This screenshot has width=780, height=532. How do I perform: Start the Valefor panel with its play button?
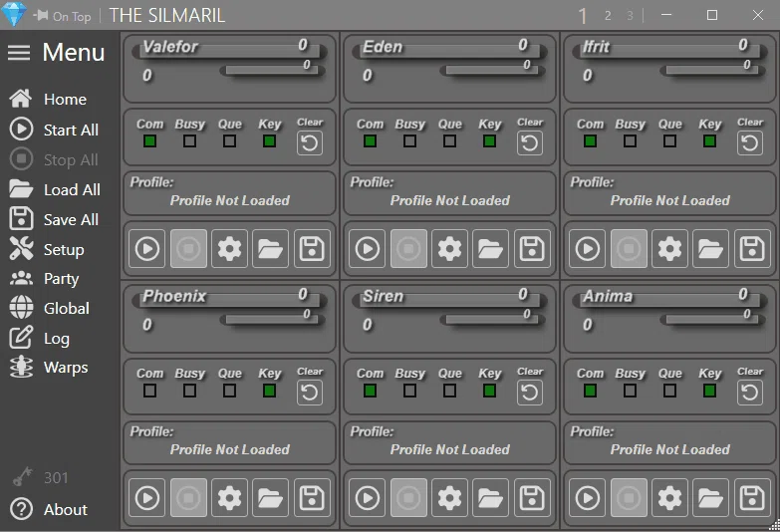147,248
